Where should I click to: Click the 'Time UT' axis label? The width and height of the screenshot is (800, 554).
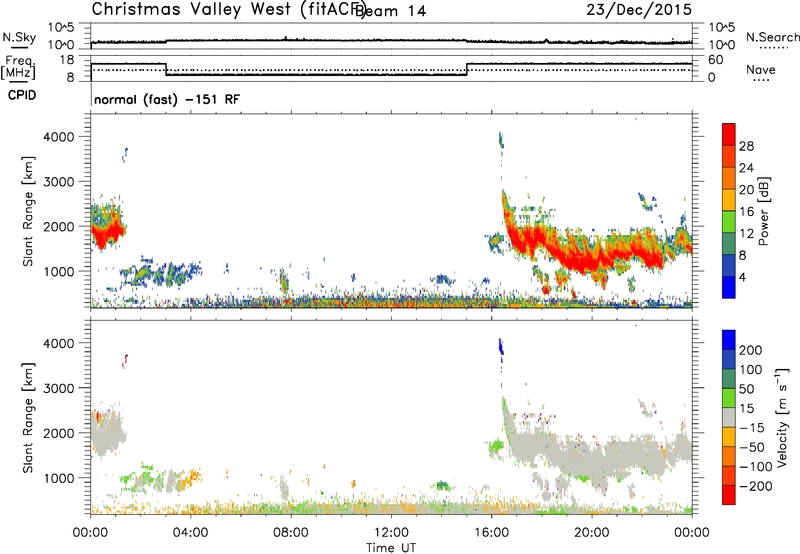[391, 548]
